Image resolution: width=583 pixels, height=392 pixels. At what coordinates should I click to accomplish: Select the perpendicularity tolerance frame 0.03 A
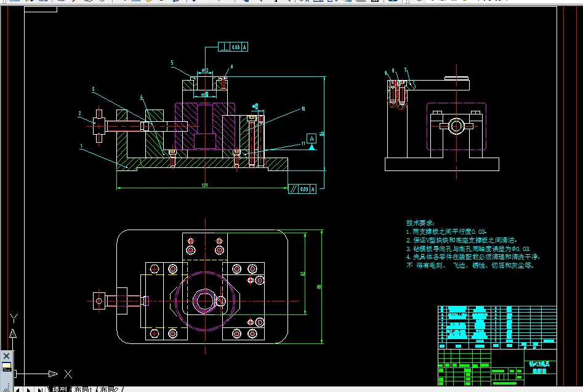pyautogui.click(x=233, y=47)
